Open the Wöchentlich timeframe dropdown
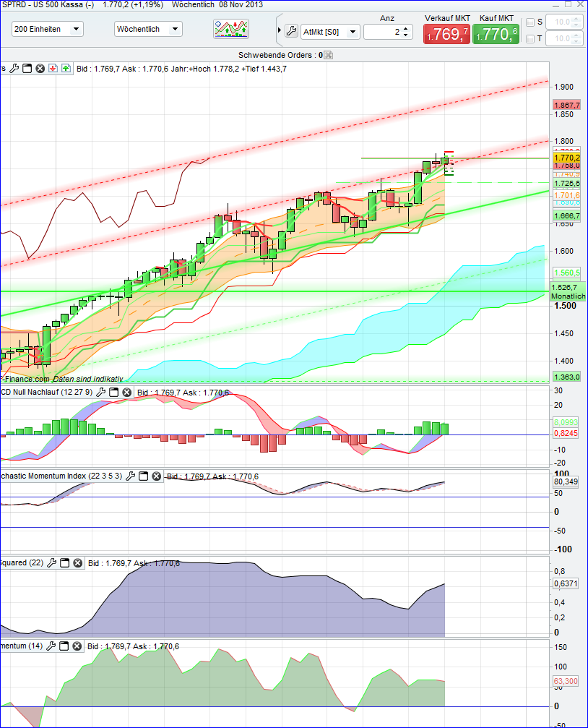The width and height of the screenshot is (588, 728). pos(176,28)
